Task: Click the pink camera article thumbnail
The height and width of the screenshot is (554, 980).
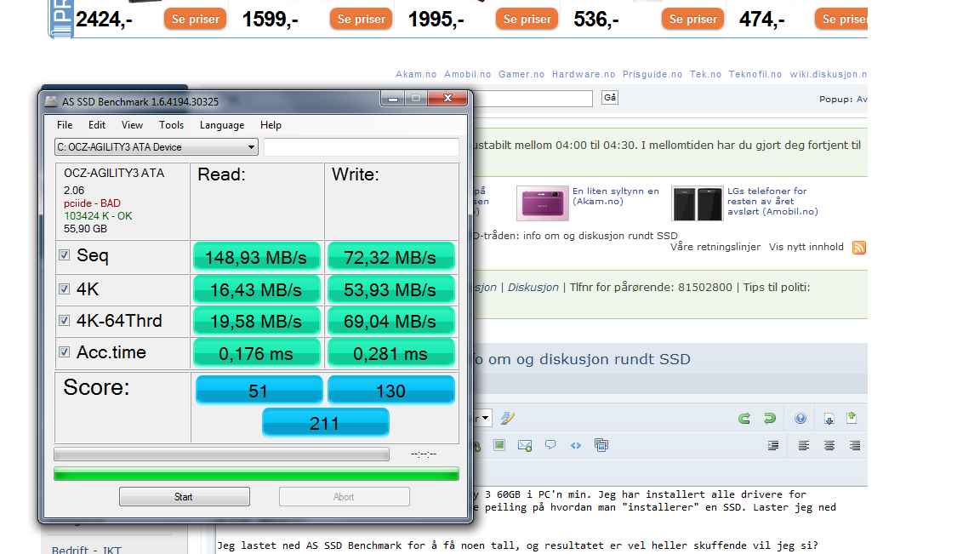Action: coord(543,203)
